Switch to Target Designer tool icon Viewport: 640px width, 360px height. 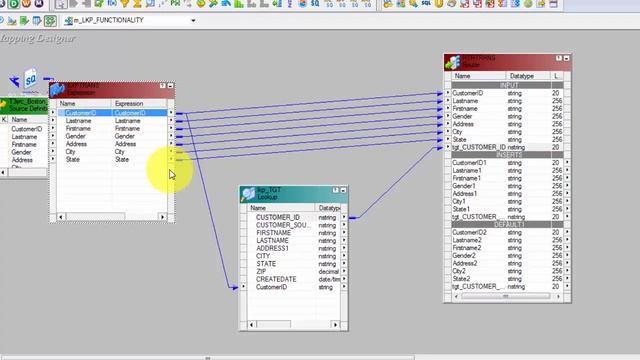[x=11, y=20]
